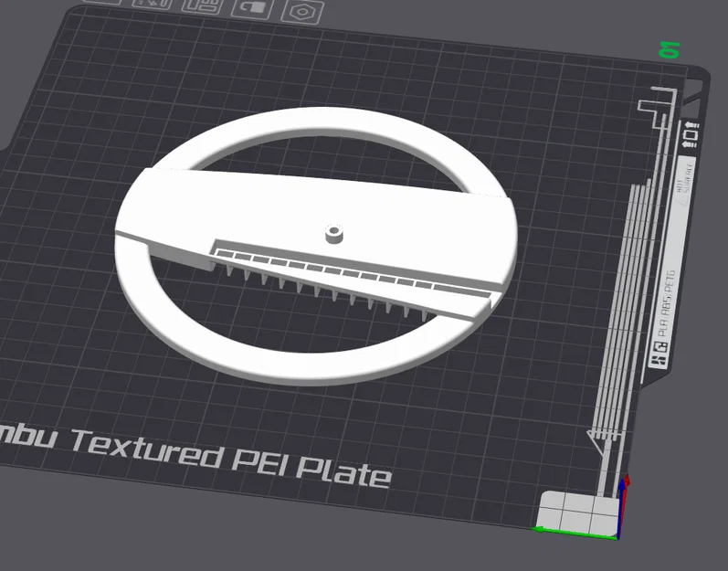Click the row of rectangular slots on model

[x=353, y=273]
